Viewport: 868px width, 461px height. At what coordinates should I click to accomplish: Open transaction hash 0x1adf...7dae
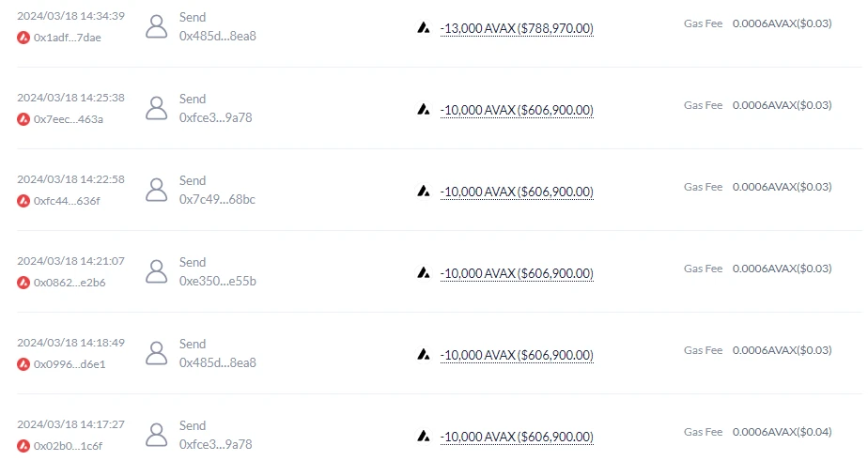pos(68,38)
